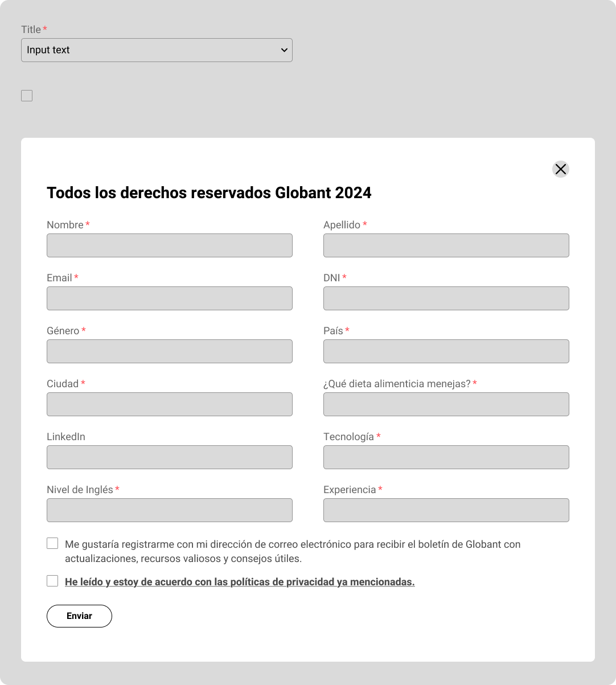Accept the privacy policies checkbox
The image size is (616, 685).
pyautogui.click(x=52, y=581)
